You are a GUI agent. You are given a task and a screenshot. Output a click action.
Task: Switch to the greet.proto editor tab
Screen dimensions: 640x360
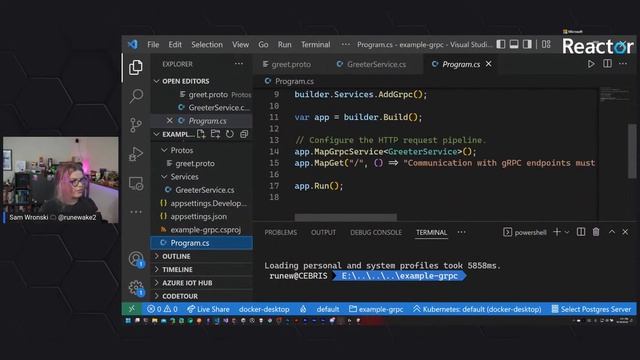291,64
